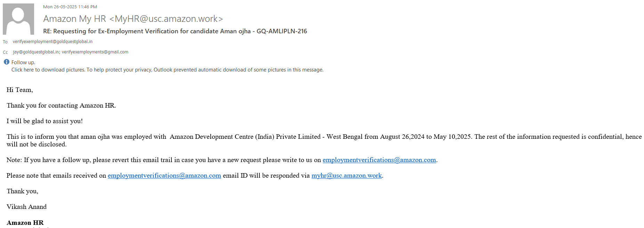Select To recipient verifyexemployment@goldquestglobal.in
This screenshot has width=644, height=228.
(x=53, y=42)
